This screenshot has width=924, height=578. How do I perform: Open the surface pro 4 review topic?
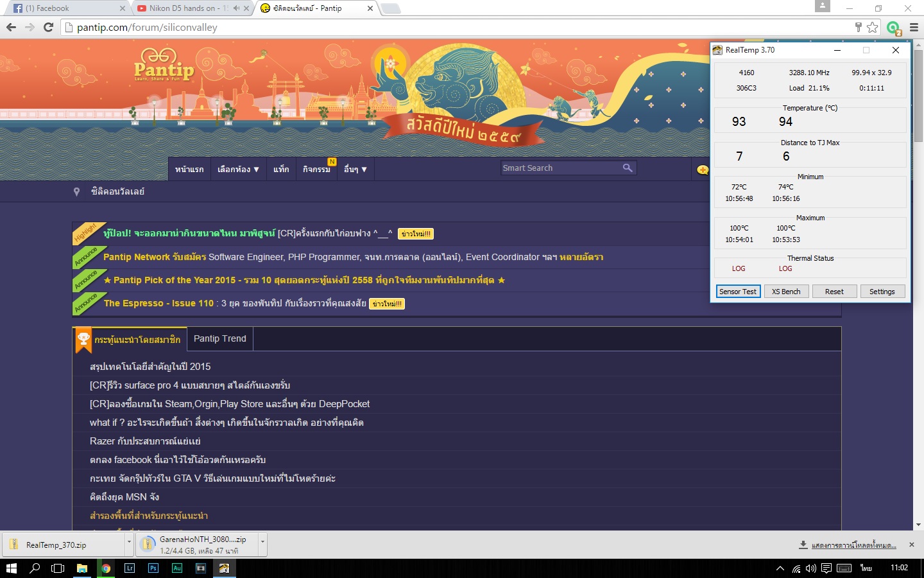tap(190, 385)
